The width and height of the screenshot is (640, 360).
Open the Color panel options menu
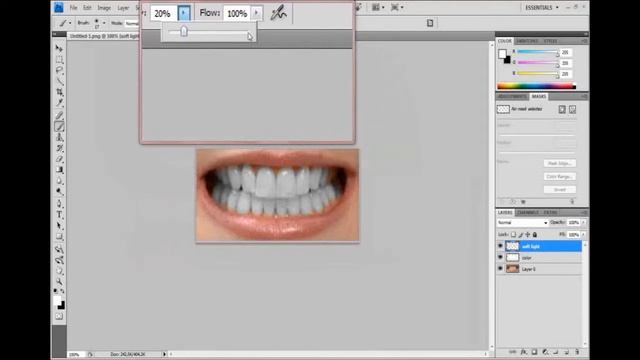pyautogui.click(x=584, y=41)
